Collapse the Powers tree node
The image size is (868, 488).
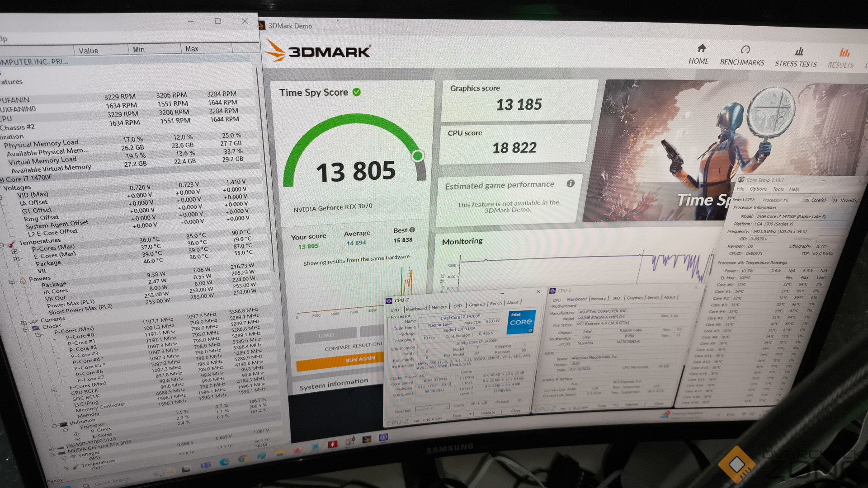(x=12, y=282)
